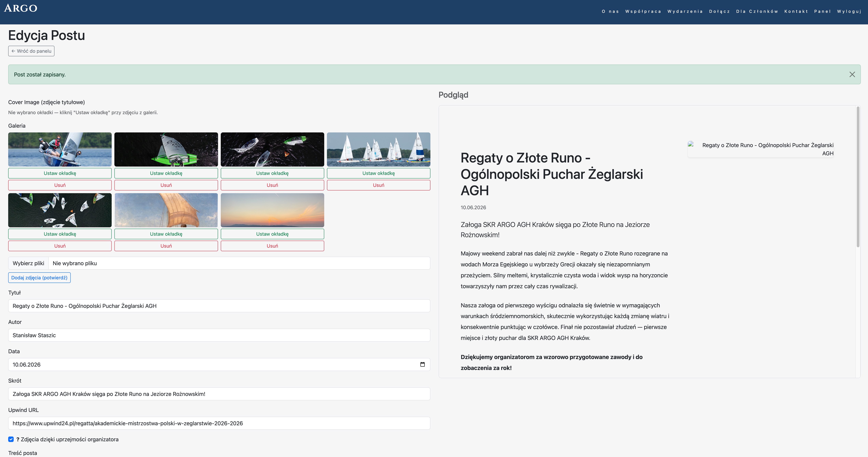Click Usuń under white sailboats photo
Viewport: 868px width, 457px height.
(x=378, y=185)
